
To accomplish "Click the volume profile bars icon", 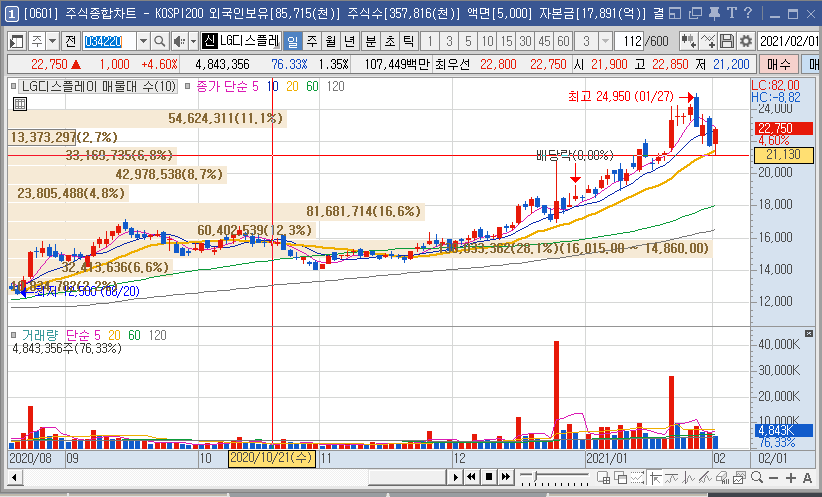I will tap(722, 477).
